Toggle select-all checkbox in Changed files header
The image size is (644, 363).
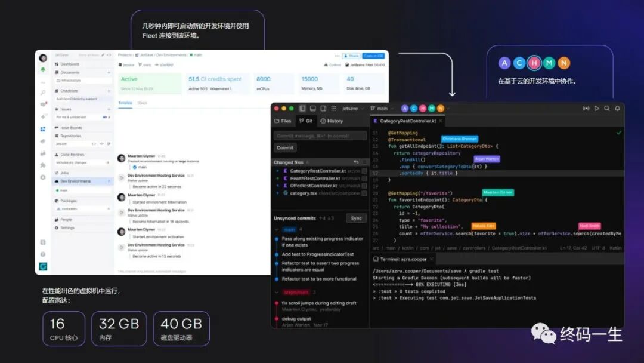(x=364, y=162)
